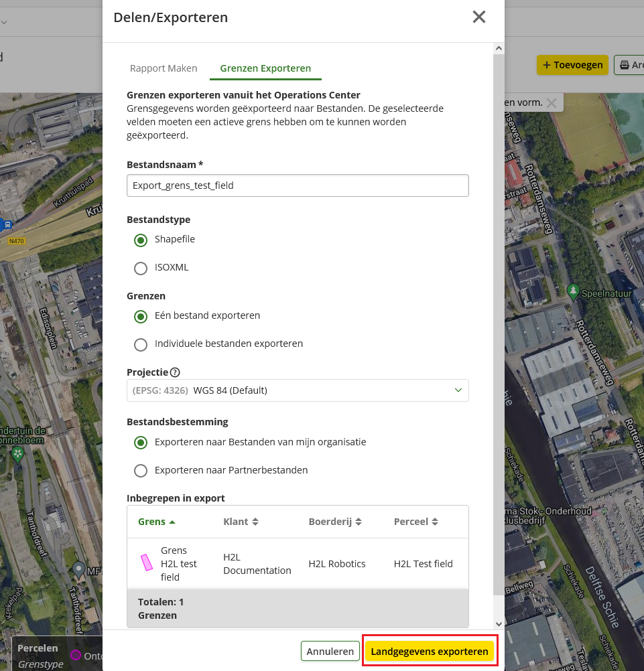Close the Delen/Exporteren dialog

(478, 17)
